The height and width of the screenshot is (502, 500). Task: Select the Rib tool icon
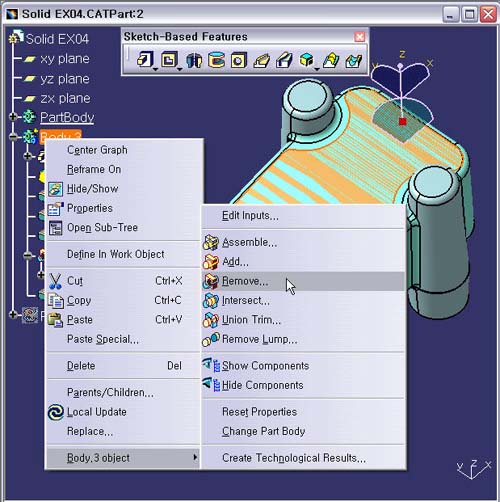click(x=262, y=61)
